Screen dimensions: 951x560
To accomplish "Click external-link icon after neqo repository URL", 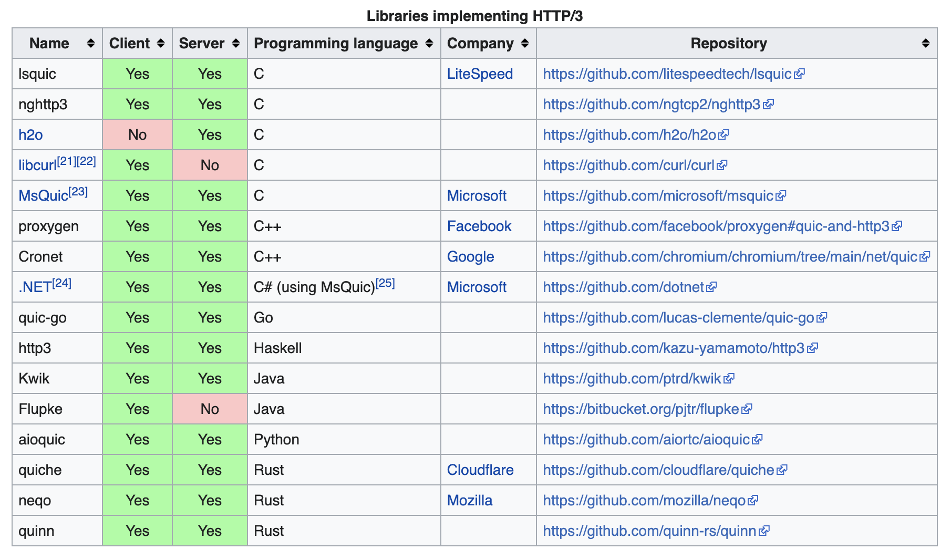I will pos(753,500).
